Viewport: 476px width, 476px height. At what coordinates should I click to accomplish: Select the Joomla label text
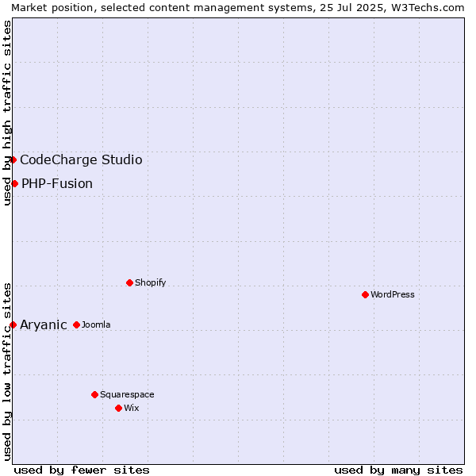click(x=96, y=324)
